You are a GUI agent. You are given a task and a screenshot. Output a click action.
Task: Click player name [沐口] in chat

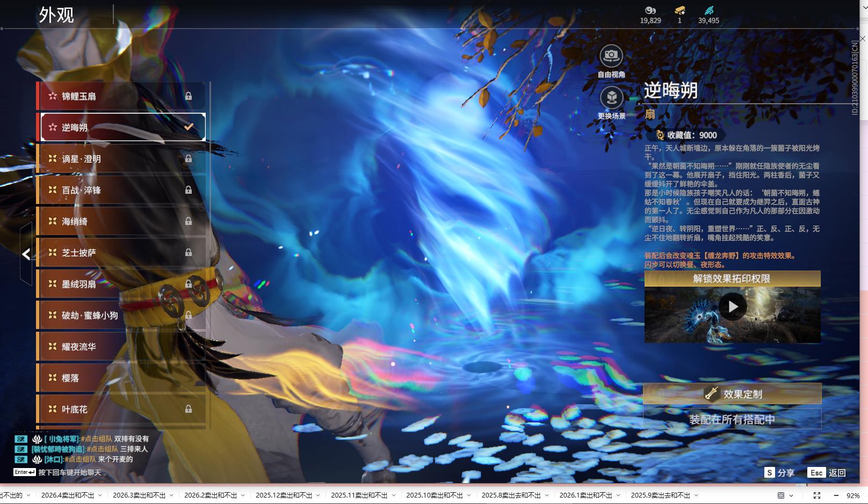[x=54, y=459]
